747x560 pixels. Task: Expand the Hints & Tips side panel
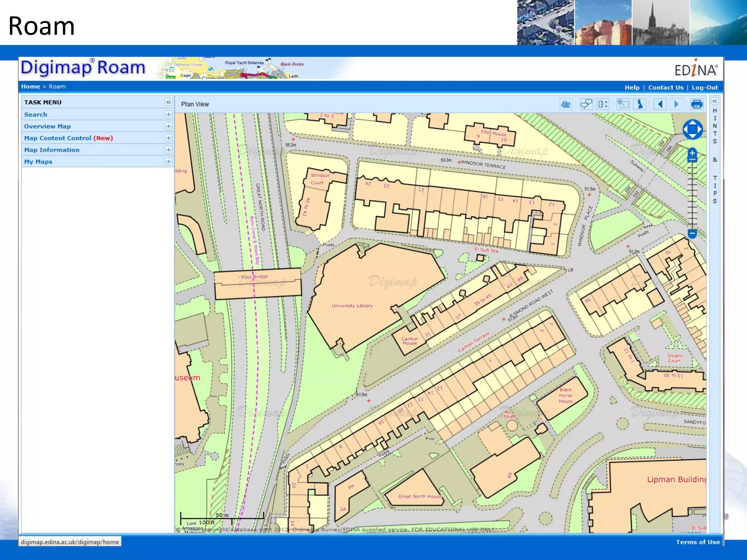[715, 101]
